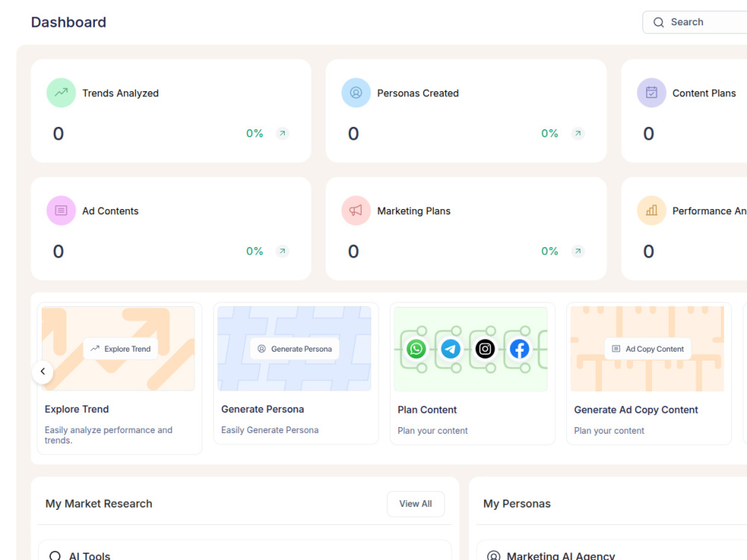Viewport: 747px width, 560px height.
Task: Open the Ad Copy Content card thumbnail
Action: pyautogui.click(x=648, y=349)
